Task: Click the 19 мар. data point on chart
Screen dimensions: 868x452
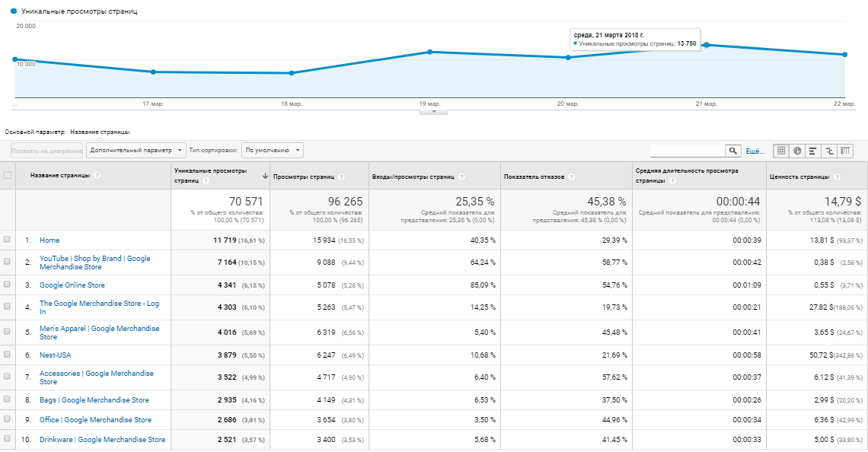Action: click(430, 52)
